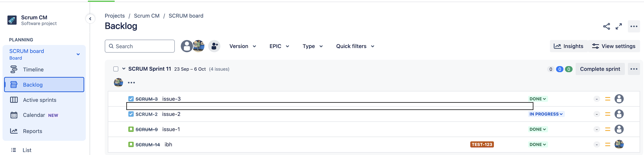Expand the Quick filters dropdown
This screenshot has width=644, height=155.
click(355, 46)
